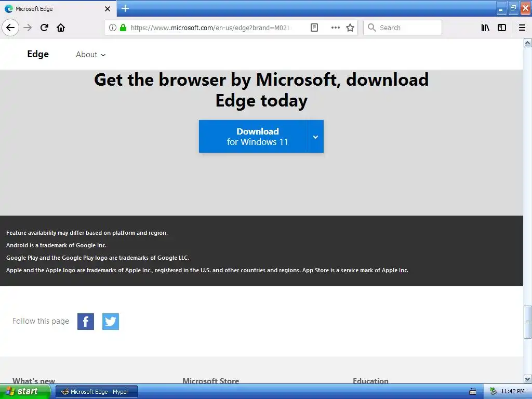Viewport: 532px width, 399px height.
Task: Click the "Get the browser by Microsoft" heading
Action: tap(261, 90)
